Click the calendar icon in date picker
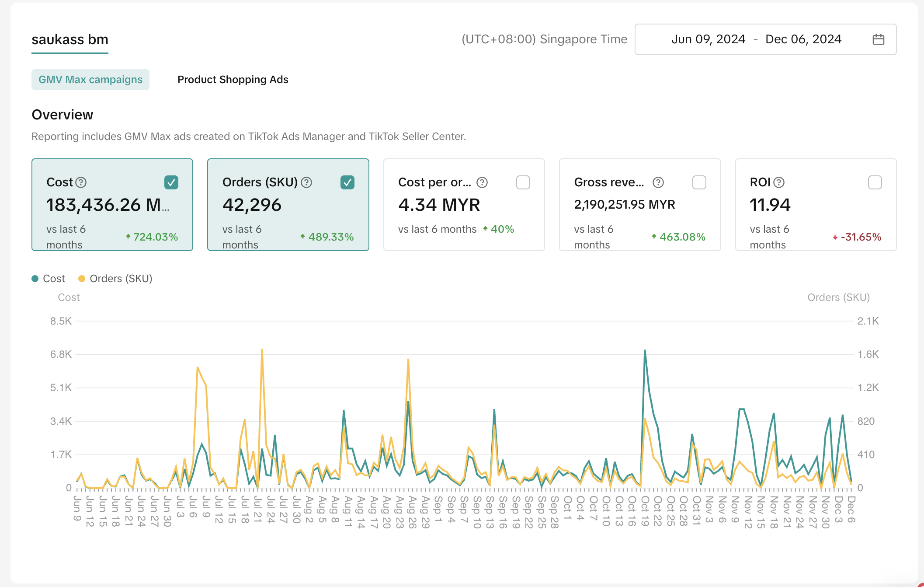 pos(878,39)
